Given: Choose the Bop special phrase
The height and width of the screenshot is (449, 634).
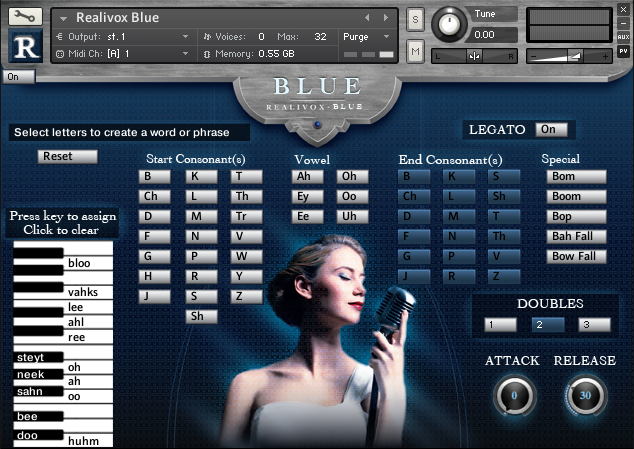Looking at the screenshot, I should pyautogui.click(x=576, y=216).
